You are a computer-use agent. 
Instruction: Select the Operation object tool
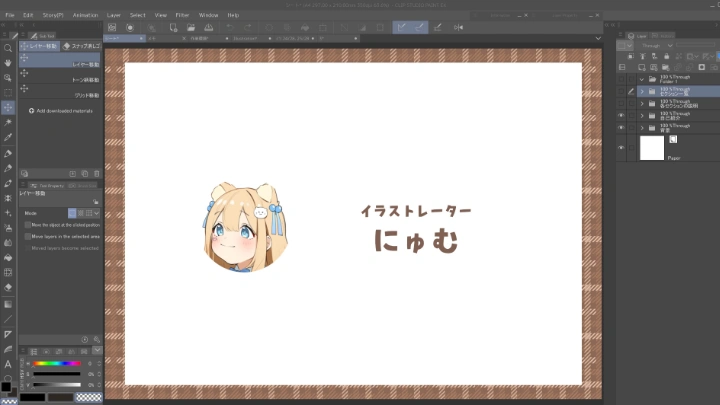click(8, 78)
